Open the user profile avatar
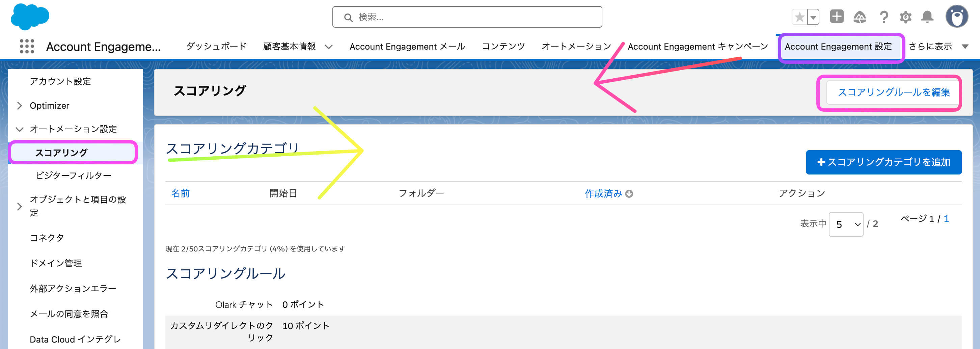Image resolution: width=980 pixels, height=349 pixels. (x=956, y=16)
